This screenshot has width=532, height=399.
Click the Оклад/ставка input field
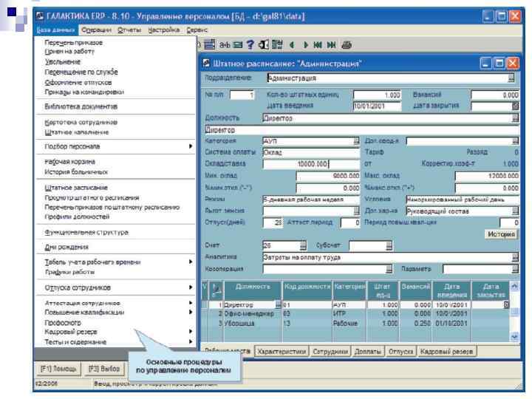[311, 164]
